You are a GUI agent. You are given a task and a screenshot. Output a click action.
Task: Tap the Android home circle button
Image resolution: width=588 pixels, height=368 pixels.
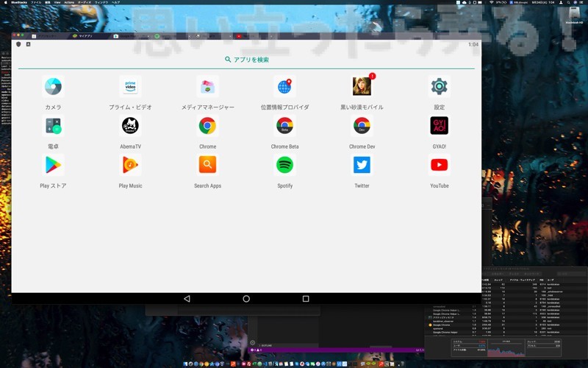click(246, 299)
